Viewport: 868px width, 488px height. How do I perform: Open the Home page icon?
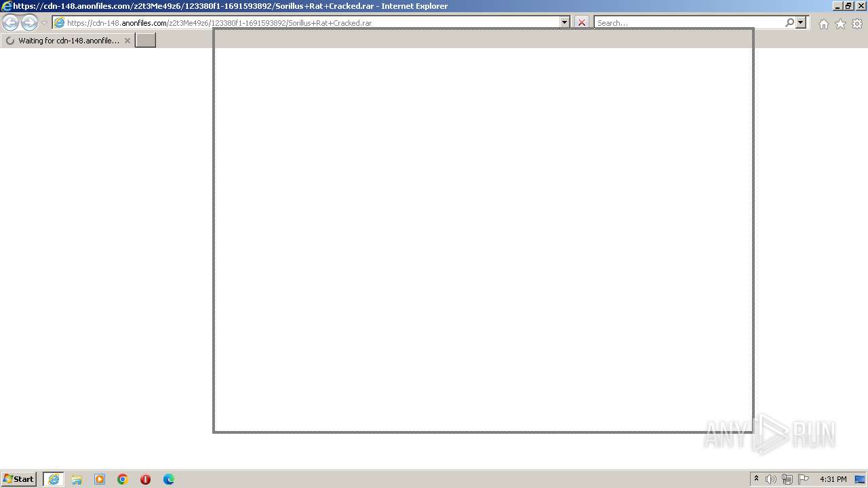point(823,24)
